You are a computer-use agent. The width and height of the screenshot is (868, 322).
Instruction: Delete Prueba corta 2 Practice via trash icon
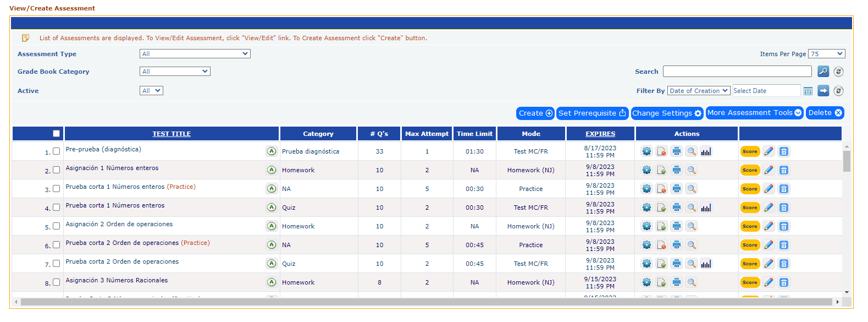click(x=784, y=245)
